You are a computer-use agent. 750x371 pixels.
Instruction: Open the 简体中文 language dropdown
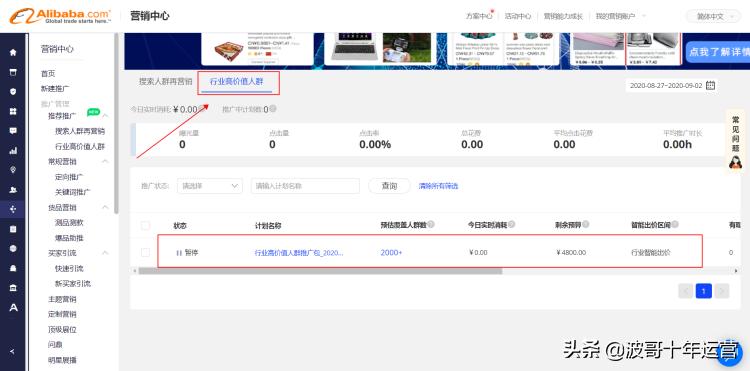coord(713,16)
